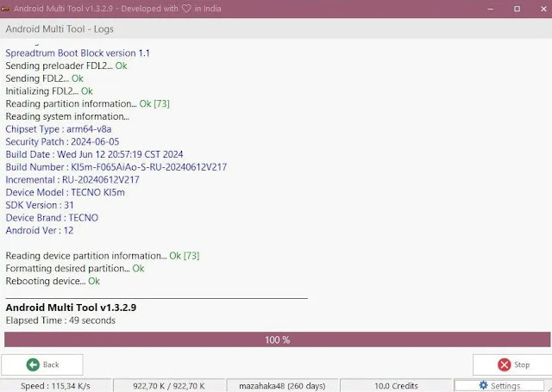Click the 'Sending preloader FDL2... Ok' line
552x392 pixels.
coord(66,65)
